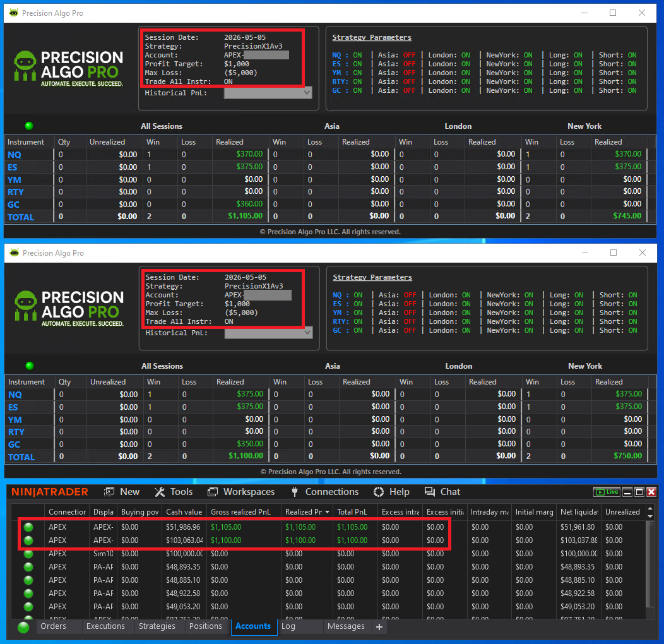Open the Connections plug icon in NinjaTrader

tap(295, 491)
